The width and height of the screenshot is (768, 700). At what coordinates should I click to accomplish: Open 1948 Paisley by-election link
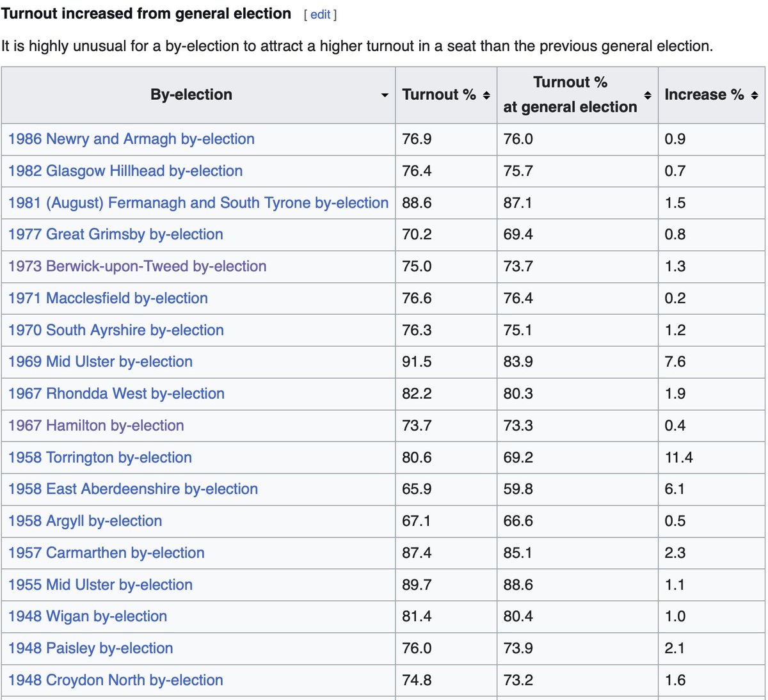click(x=91, y=648)
